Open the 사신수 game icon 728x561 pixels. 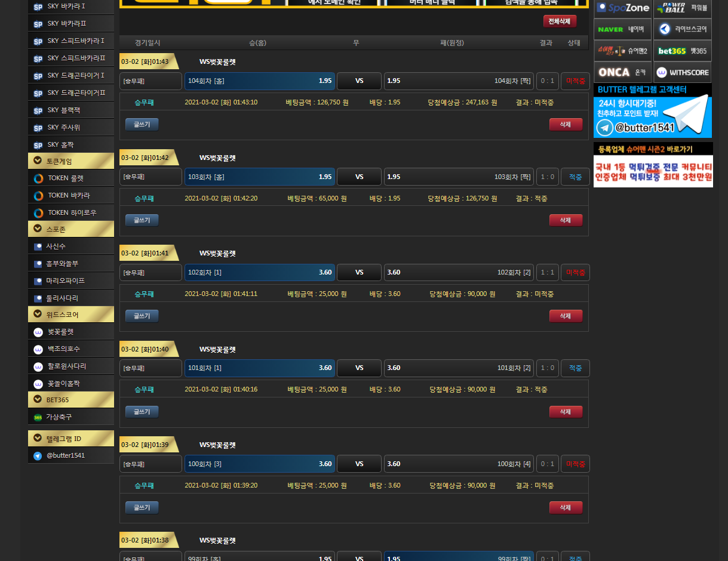click(38, 246)
